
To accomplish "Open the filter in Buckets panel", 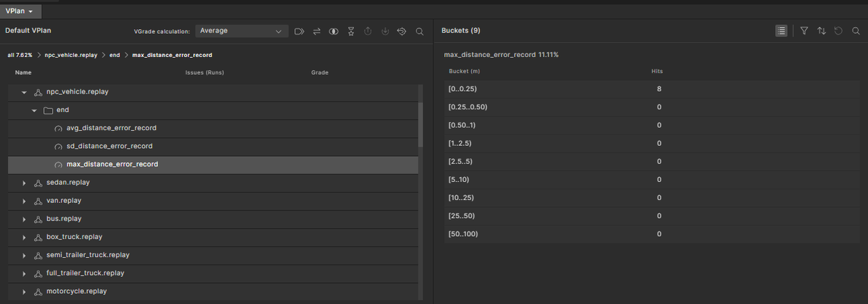I will click(x=804, y=31).
